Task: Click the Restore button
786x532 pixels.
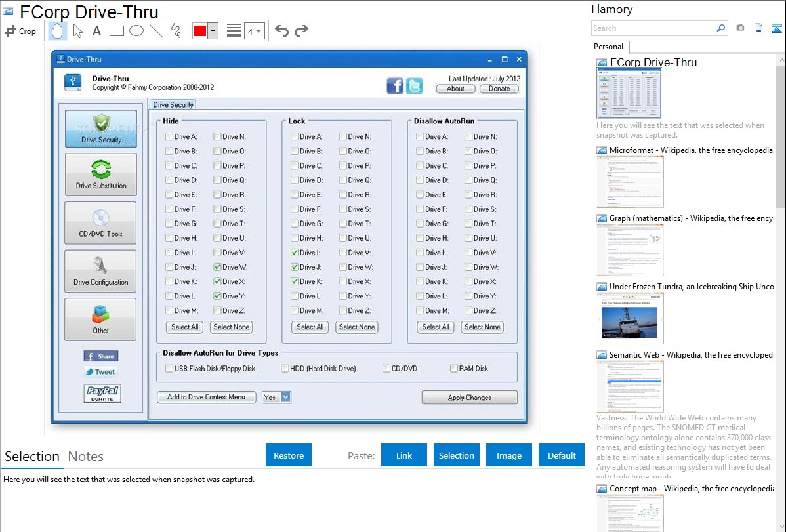Action: (289, 455)
